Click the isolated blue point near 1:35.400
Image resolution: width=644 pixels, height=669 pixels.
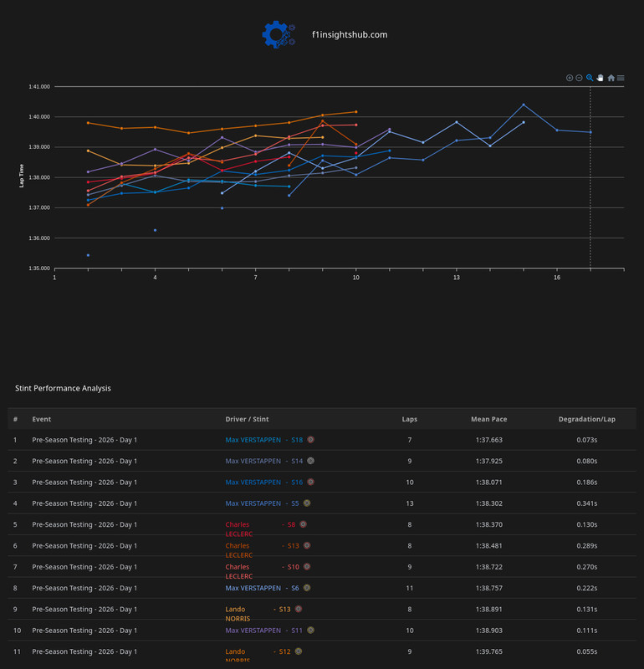89,255
